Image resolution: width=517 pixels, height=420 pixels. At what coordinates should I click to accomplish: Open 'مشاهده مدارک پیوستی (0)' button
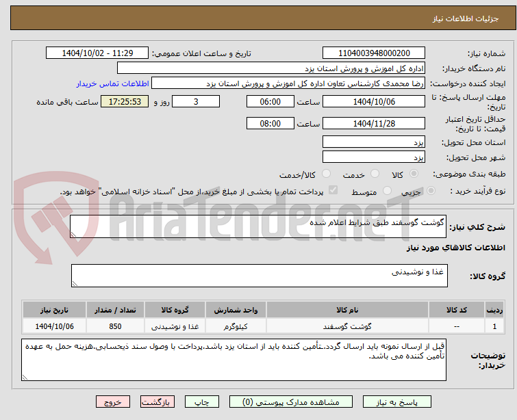point(291,402)
